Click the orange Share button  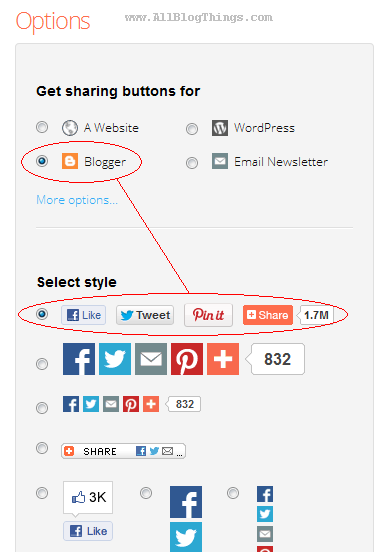pos(268,315)
